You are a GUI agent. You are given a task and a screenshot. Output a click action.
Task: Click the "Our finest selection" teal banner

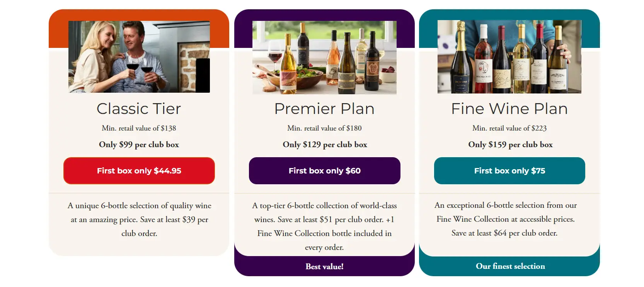coord(510,266)
